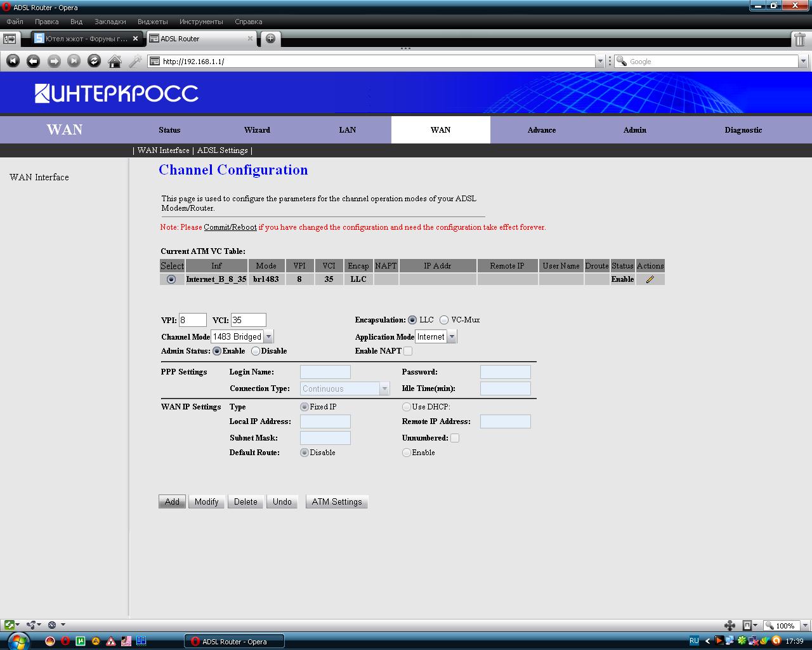
Task: Open a new tab with the plus button
Action: pyautogui.click(x=270, y=39)
